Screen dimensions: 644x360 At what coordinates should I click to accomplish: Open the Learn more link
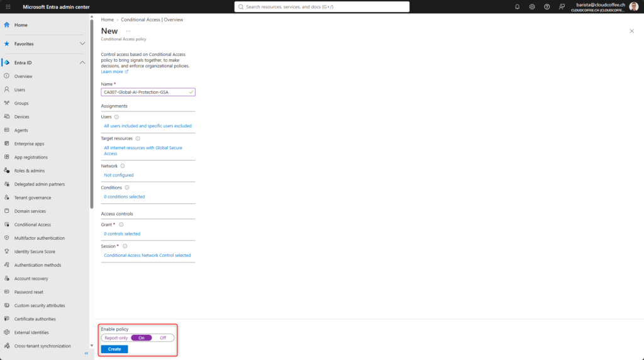click(114, 72)
